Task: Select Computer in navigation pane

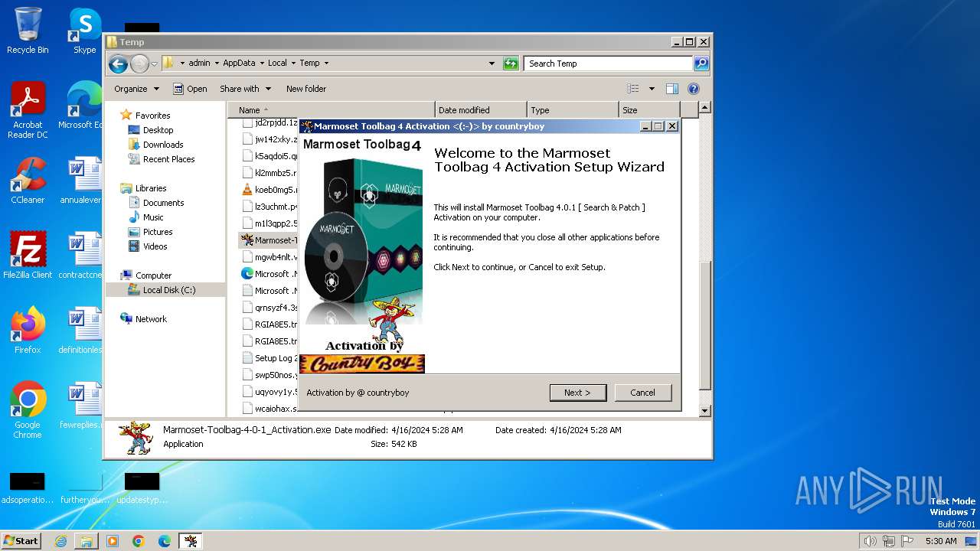Action: 153,275
